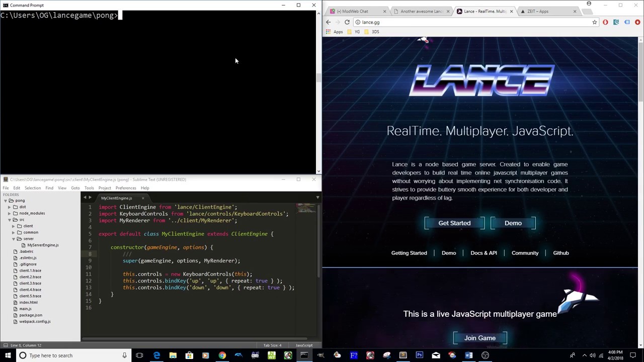The height and width of the screenshot is (362, 644).
Task: Open File Explorer from taskbar
Action: 173,355
